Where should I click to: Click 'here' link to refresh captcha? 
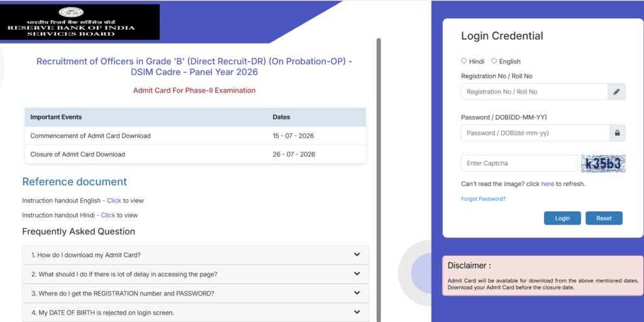548,184
